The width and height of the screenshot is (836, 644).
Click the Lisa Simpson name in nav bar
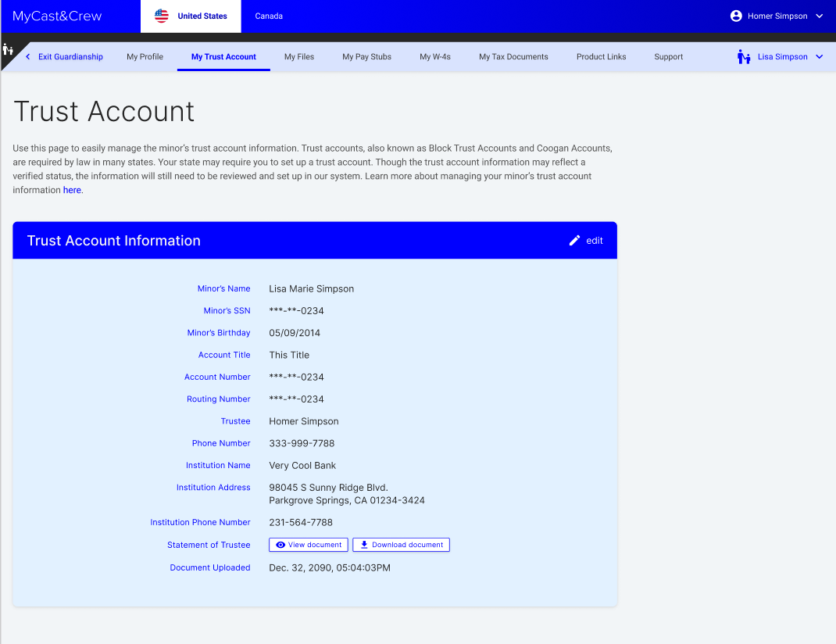click(783, 56)
